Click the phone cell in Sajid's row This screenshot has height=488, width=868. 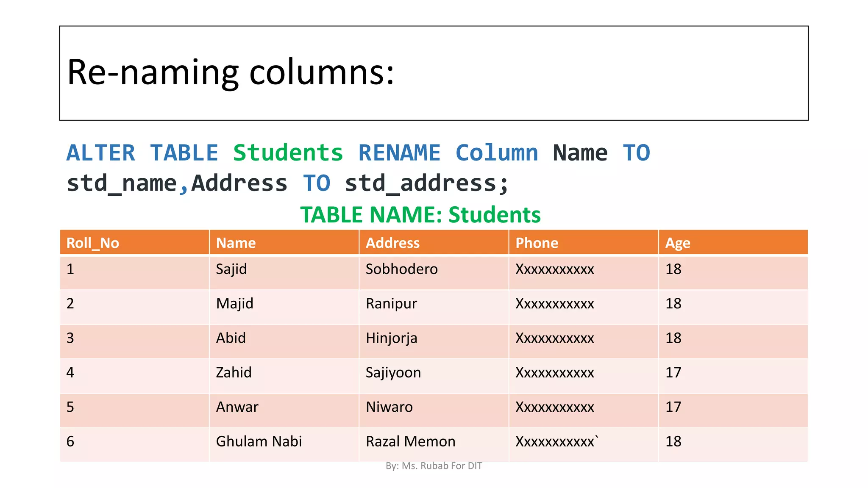point(583,272)
